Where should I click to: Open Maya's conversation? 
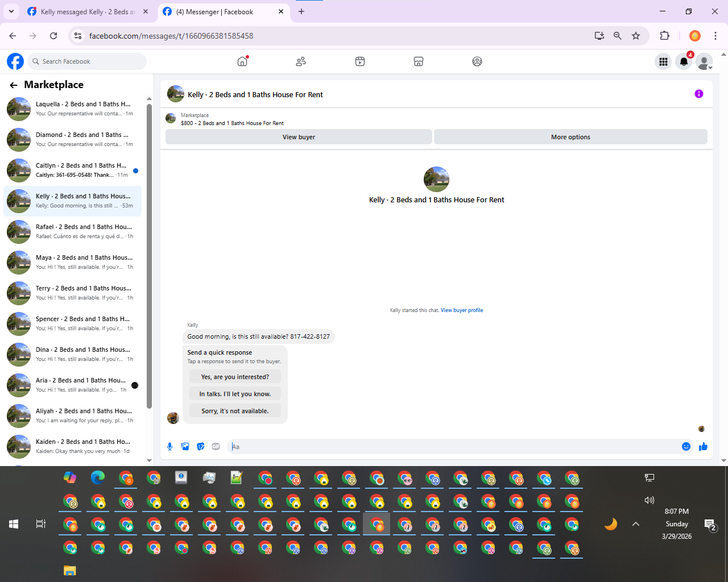[x=73, y=262]
